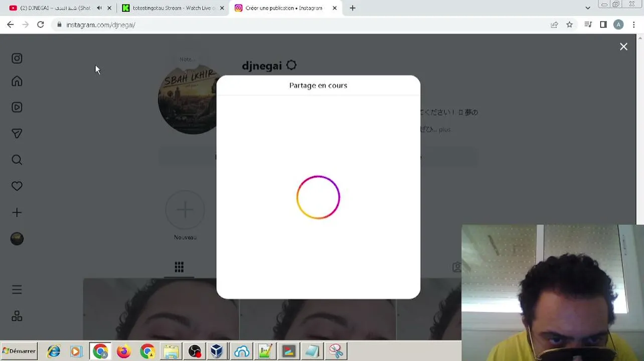Go to Instagram Home from the sidebar
Image resolution: width=644 pixels, height=361 pixels.
17,81
